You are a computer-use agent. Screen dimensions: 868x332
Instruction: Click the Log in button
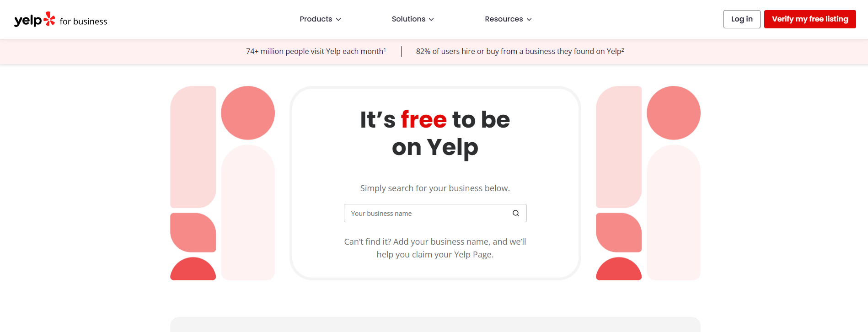(x=741, y=19)
